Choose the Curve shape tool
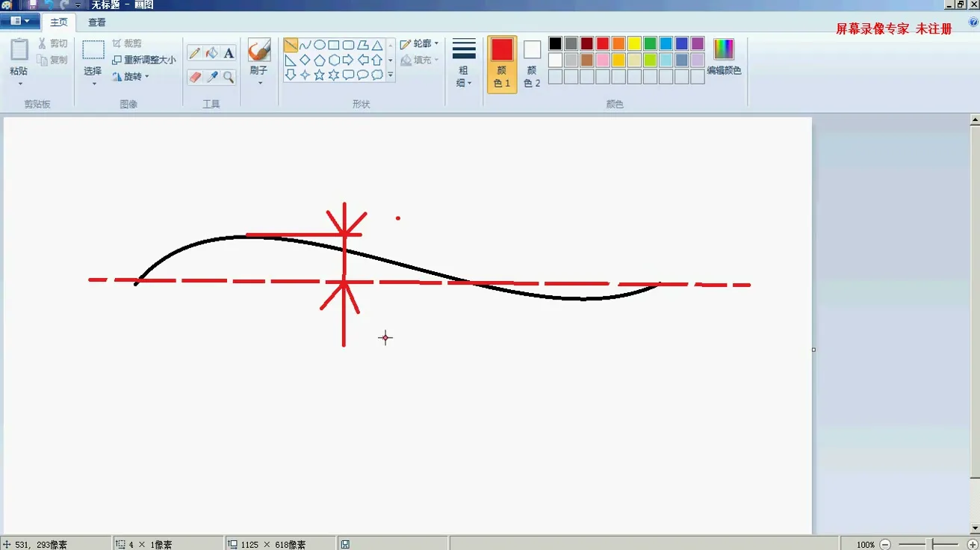The width and height of the screenshot is (980, 550). pyautogui.click(x=305, y=45)
